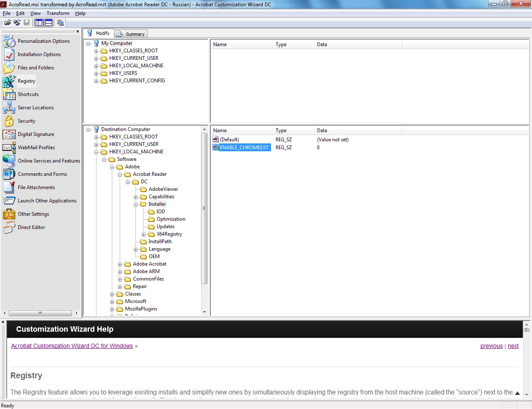The width and height of the screenshot is (532, 409).
Task: Switch to the Summary tab
Action: click(131, 34)
